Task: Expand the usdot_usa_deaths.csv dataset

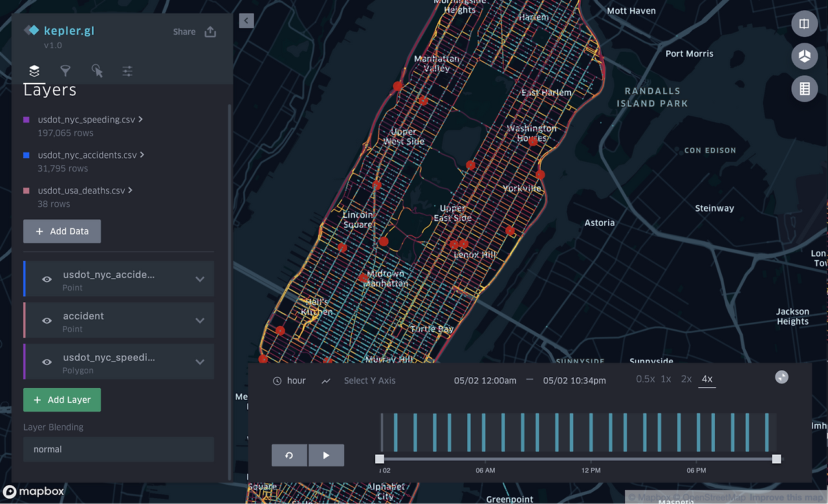Action: pos(131,190)
